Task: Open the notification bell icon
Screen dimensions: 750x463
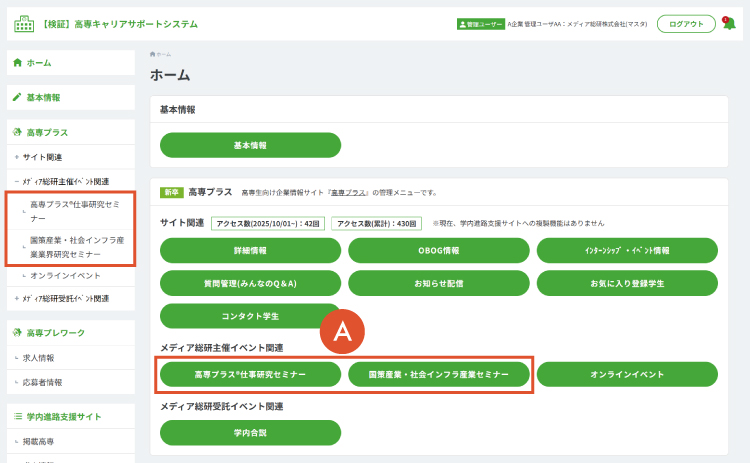Action: click(x=729, y=24)
